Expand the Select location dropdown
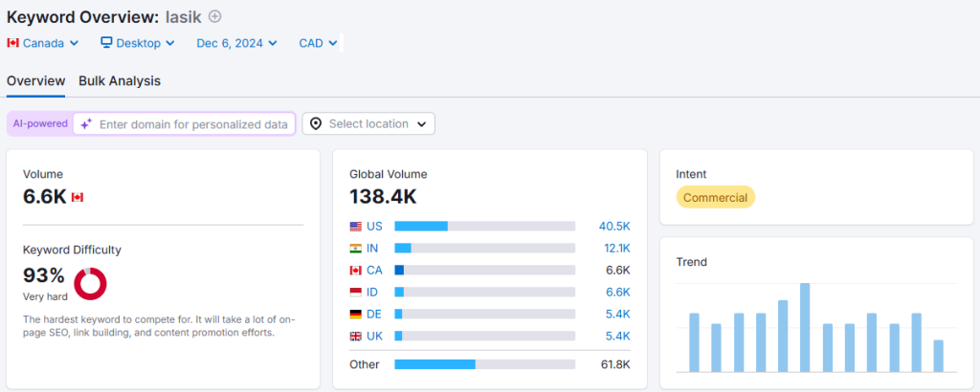 368,124
